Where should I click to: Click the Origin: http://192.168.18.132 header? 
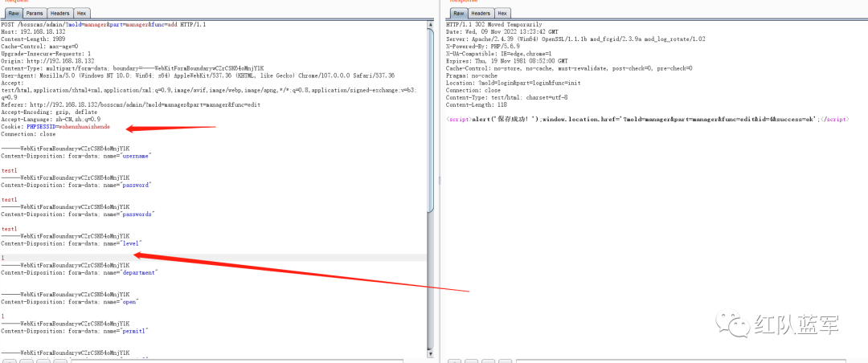pyautogui.click(x=47, y=61)
